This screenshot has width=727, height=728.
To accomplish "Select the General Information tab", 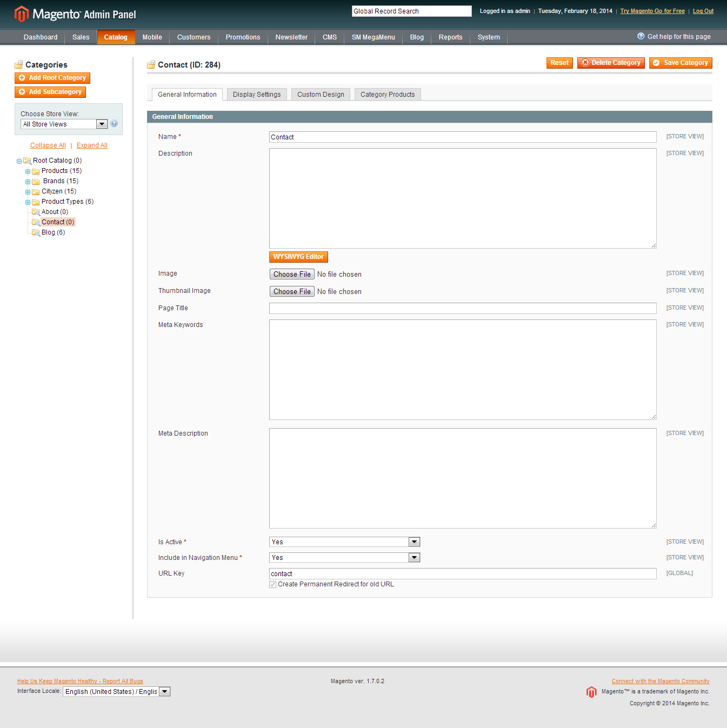I will tap(187, 95).
